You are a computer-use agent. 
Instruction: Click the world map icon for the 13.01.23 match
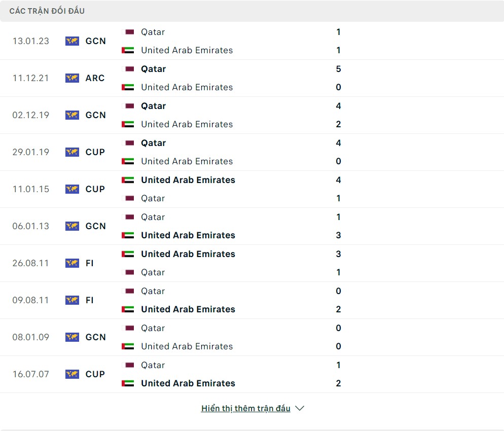(72, 41)
